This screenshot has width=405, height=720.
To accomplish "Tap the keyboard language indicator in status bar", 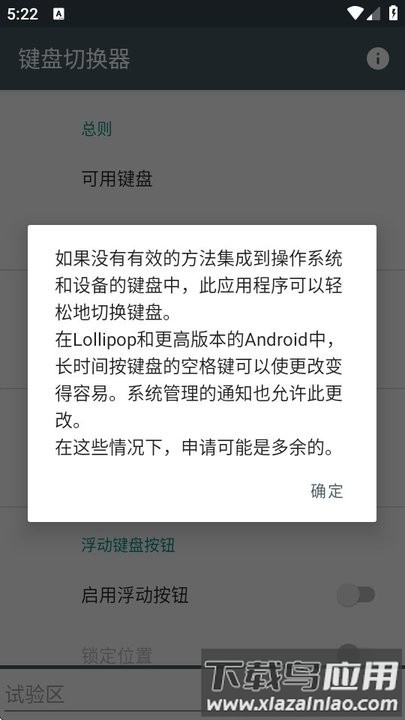I will (x=59, y=14).
